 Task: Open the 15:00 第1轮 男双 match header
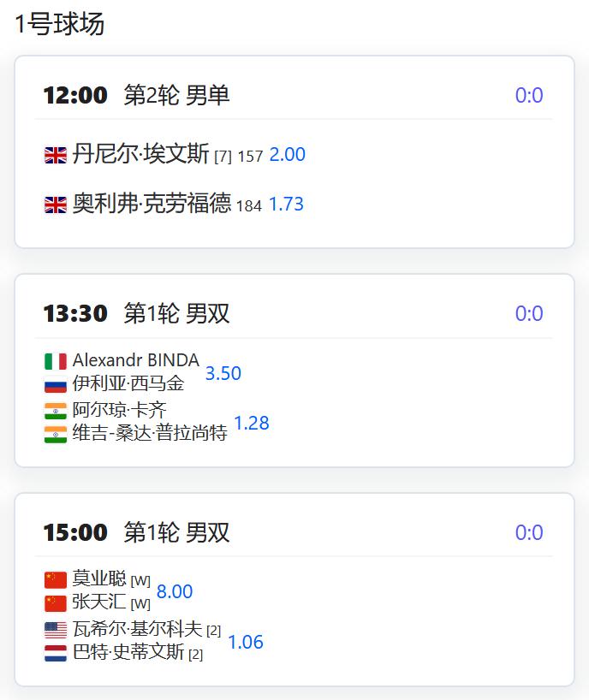point(136,532)
